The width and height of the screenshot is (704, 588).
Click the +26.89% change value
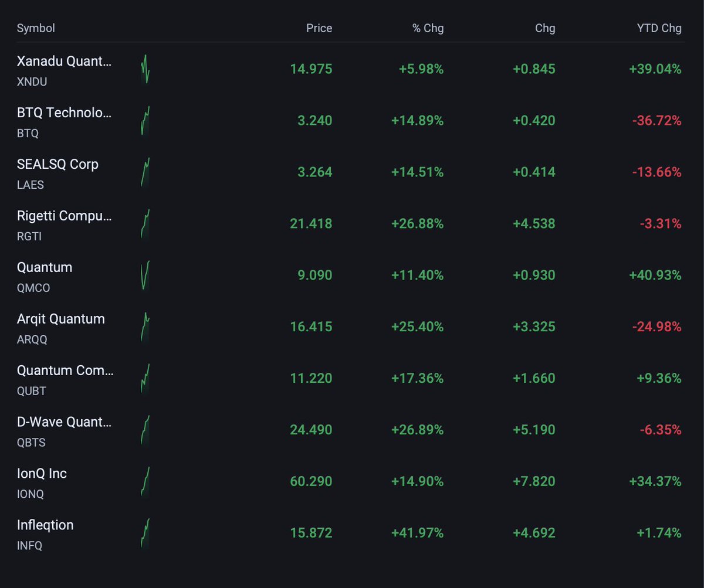coord(418,430)
